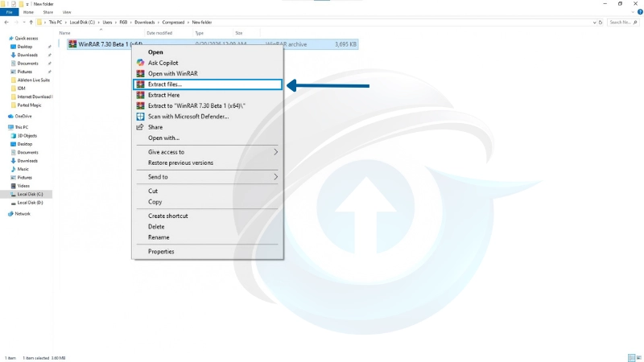This screenshot has height=362, width=644.
Task: Click the WinRAR archive file icon
Action: (72, 44)
